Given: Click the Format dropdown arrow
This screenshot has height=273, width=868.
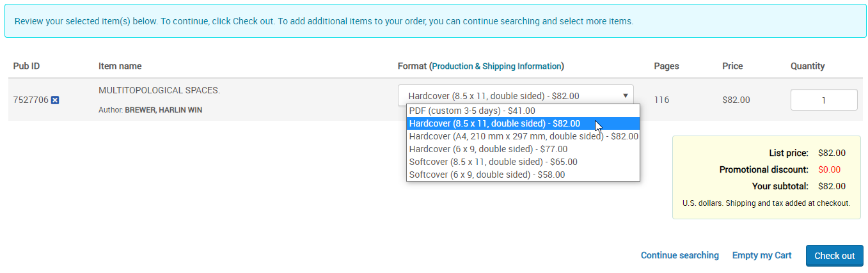Looking at the screenshot, I should [x=625, y=96].
